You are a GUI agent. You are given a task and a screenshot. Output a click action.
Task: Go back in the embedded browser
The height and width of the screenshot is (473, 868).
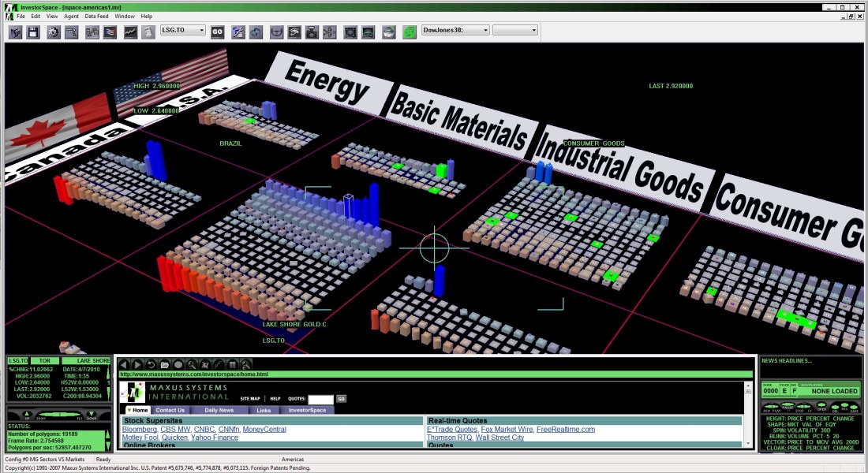(123, 364)
